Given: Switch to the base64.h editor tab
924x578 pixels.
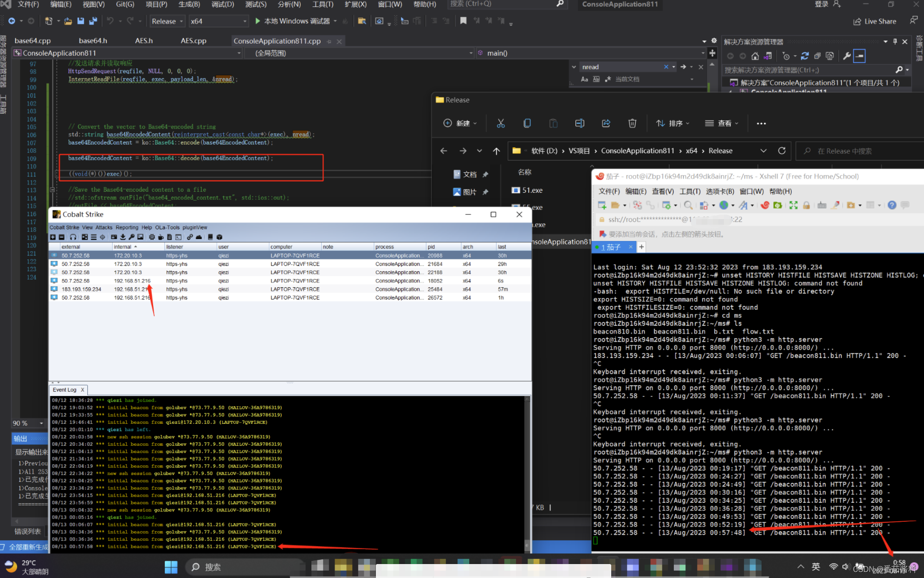Looking at the screenshot, I should tap(93, 41).
